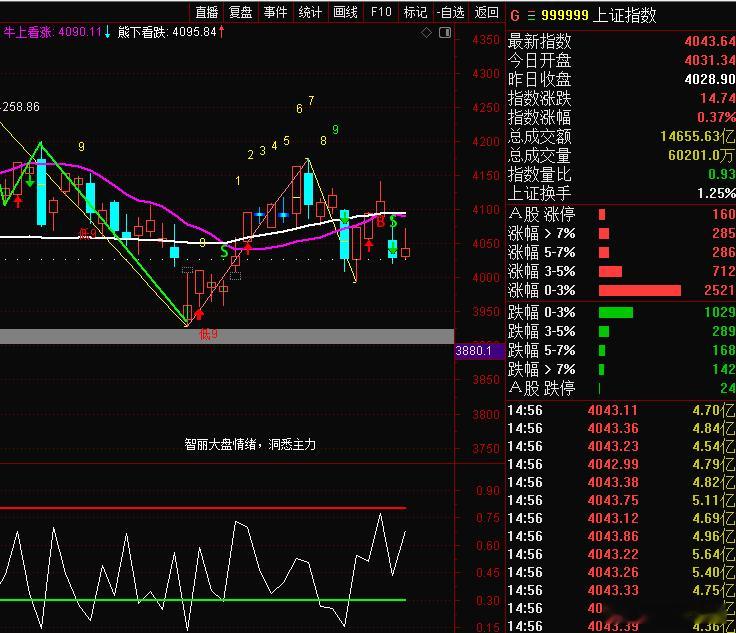
Task: Click the 4000 price axis label
Action: (486, 277)
